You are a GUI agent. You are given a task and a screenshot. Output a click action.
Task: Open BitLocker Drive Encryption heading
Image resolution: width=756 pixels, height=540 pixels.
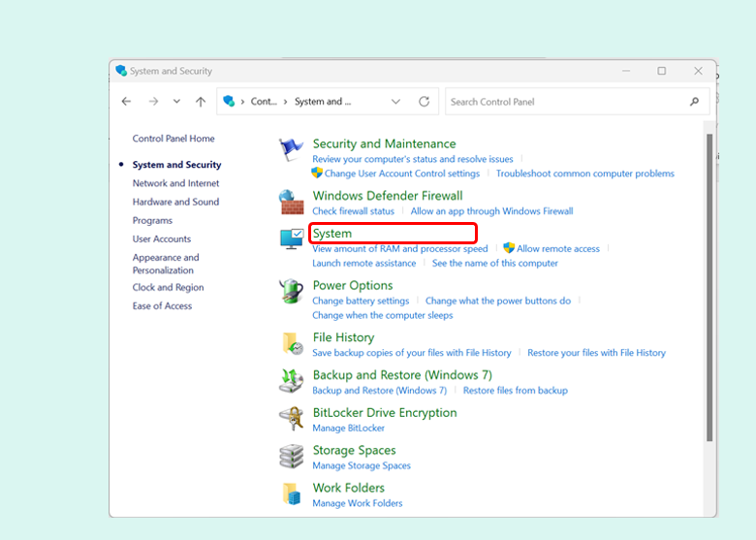point(385,413)
